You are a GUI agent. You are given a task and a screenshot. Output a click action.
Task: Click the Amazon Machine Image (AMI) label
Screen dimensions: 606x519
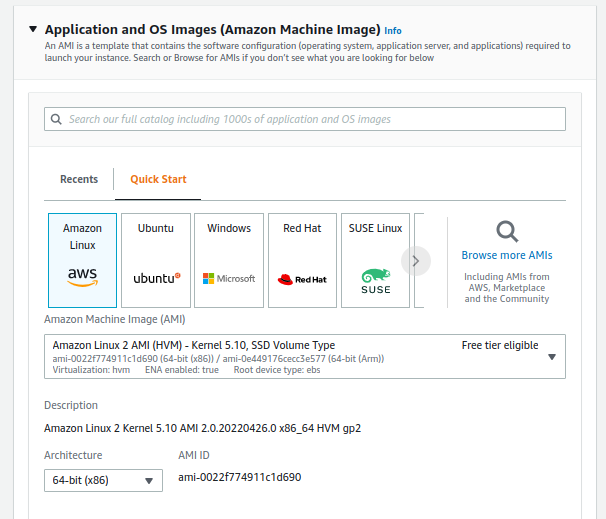coord(115,319)
